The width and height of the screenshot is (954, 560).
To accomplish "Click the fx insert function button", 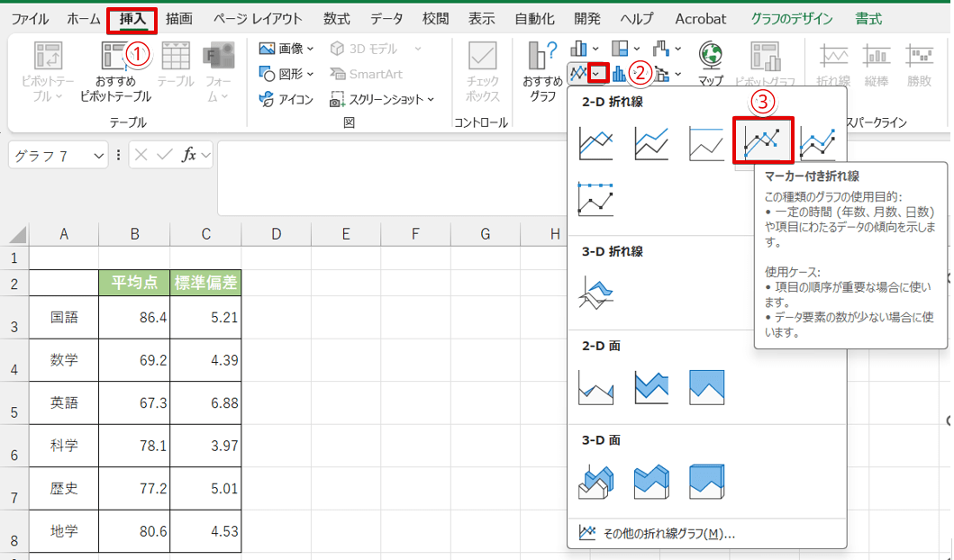I will [x=189, y=155].
